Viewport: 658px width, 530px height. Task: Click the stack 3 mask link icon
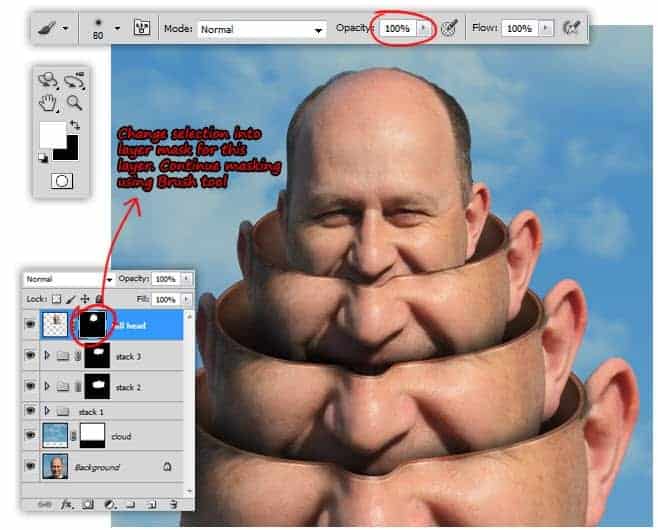[78, 356]
